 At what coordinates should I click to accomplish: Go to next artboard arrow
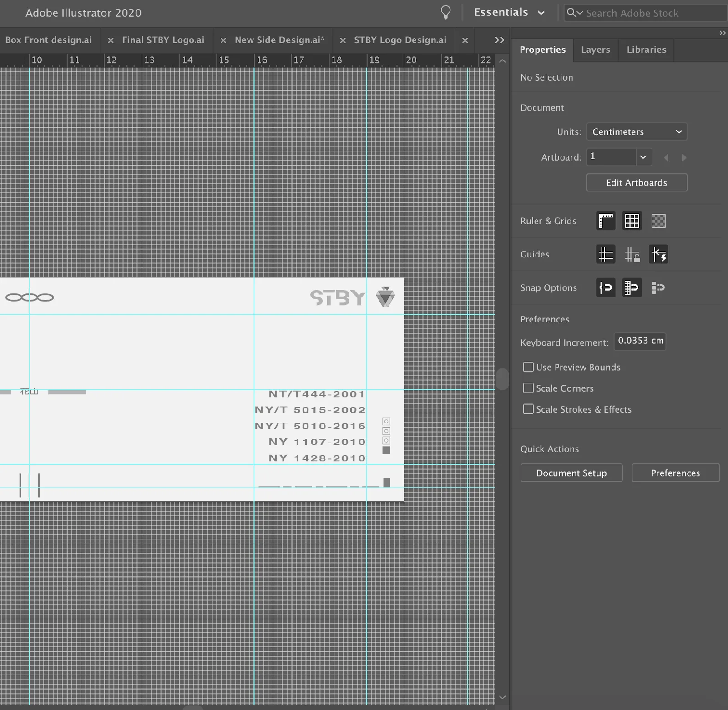[684, 157]
